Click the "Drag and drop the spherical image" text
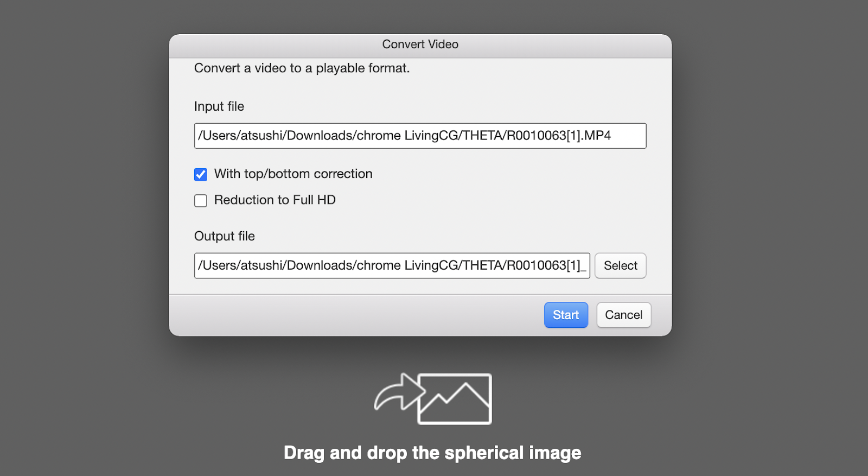 click(432, 453)
